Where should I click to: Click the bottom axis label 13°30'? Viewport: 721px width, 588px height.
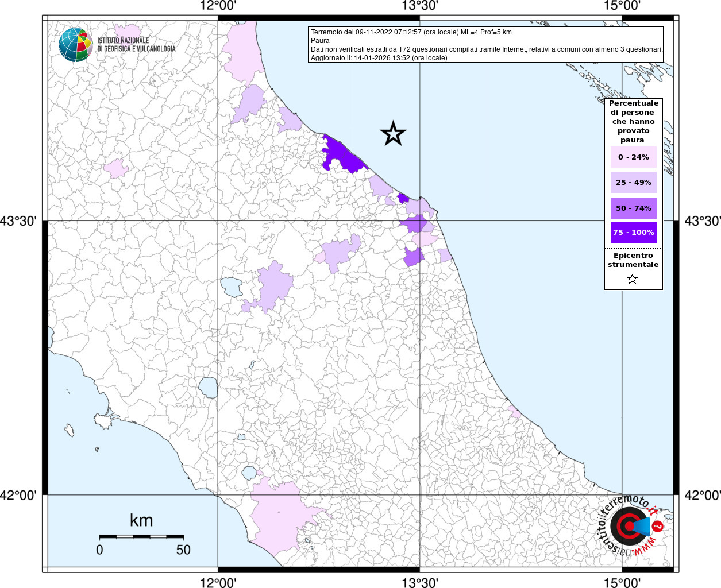pyautogui.click(x=420, y=582)
